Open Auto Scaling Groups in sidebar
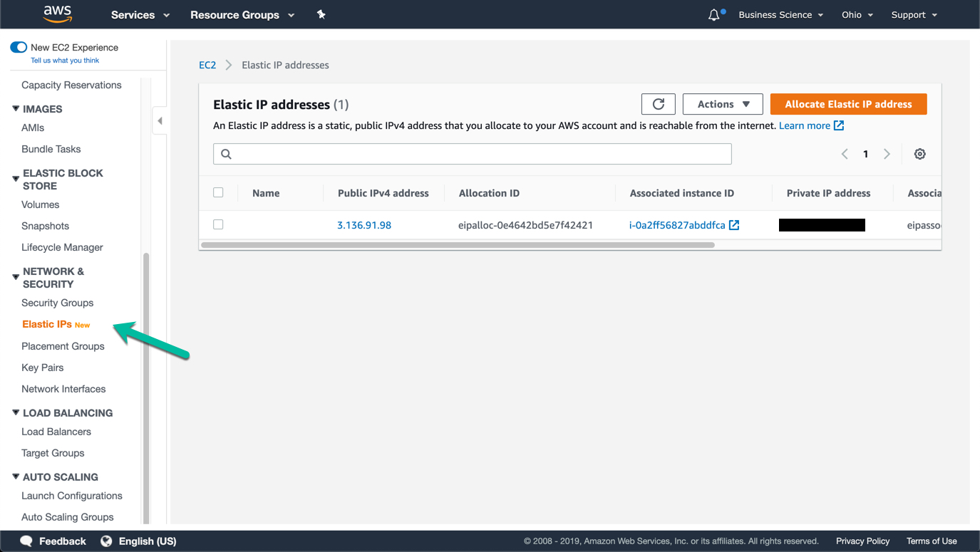The height and width of the screenshot is (552, 980). pos(68,517)
